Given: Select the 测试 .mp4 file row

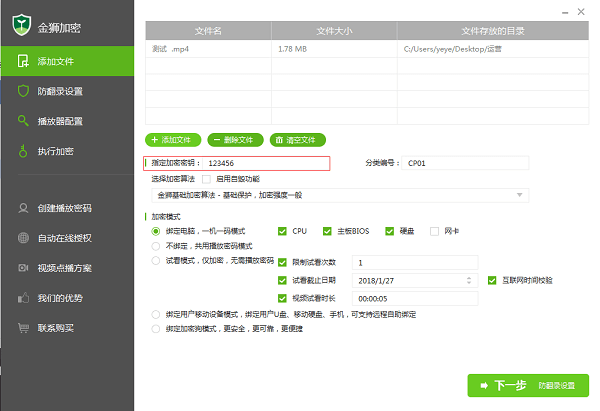Looking at the screenshot, I should (x=367, y=49).
